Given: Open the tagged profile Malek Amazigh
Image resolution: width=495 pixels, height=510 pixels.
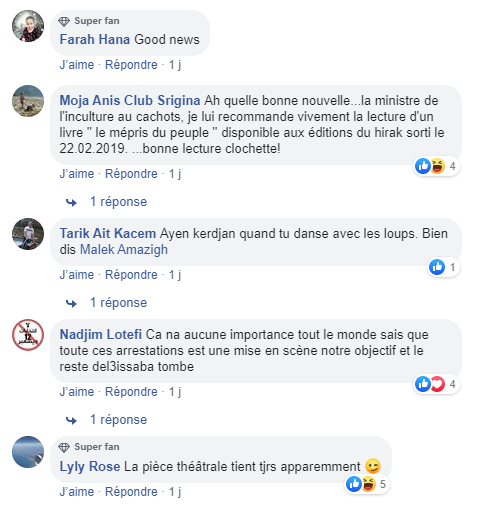Looking at the screenshot, I should [x=124, y=250].
